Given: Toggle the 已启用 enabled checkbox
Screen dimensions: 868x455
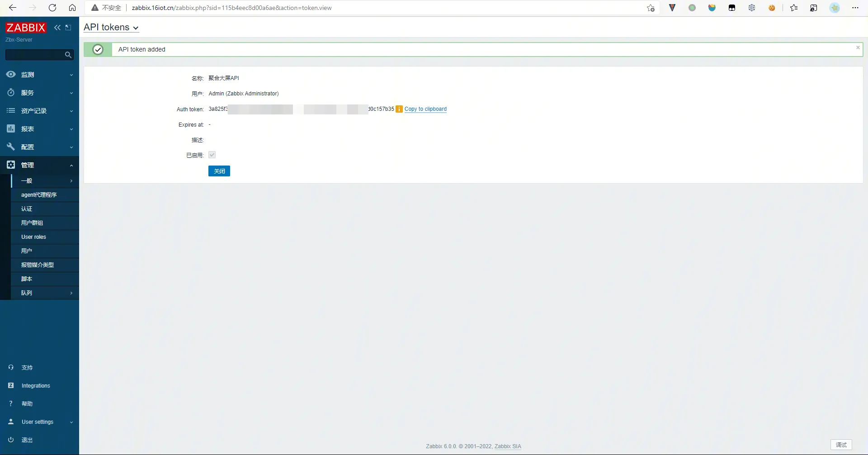Looking at the screenshot, I should click(212, 155).
